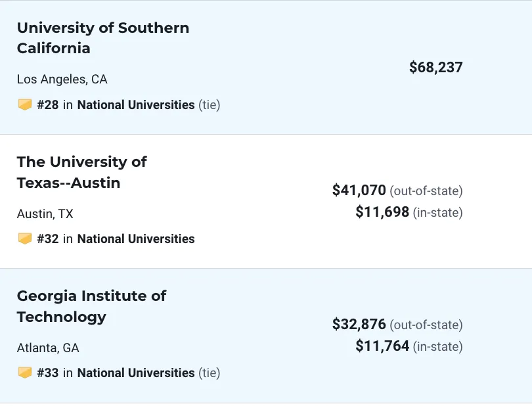Open Georgia Institute of Technology page

tap(91, 307)
